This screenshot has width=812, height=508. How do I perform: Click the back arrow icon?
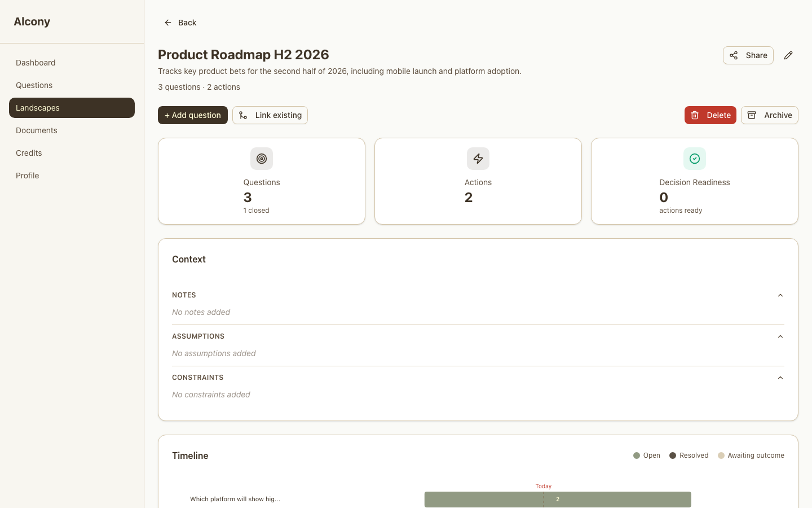pos(168,23)
